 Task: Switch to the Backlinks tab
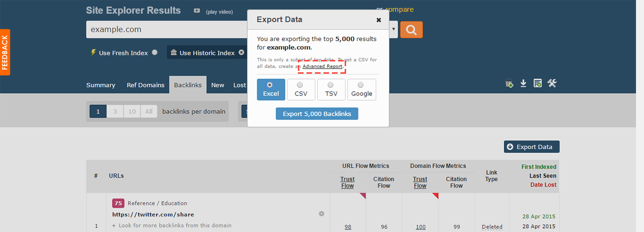187,85
